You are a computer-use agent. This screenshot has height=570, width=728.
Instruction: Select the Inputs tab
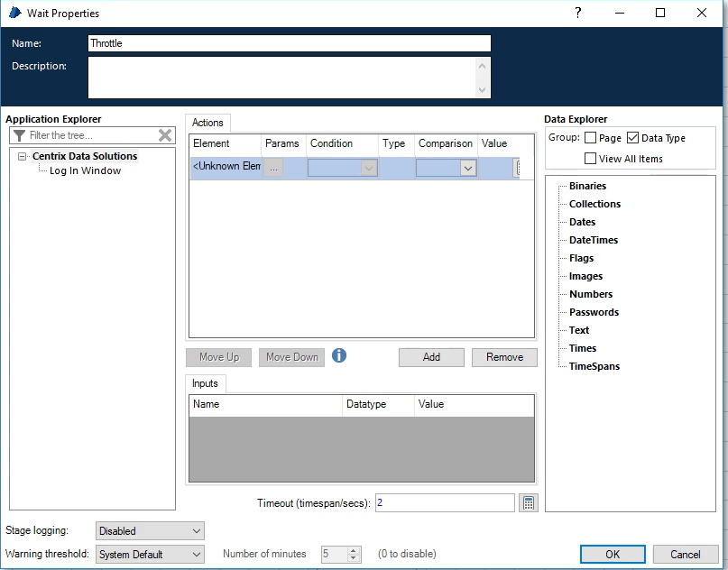click(x=205, y=383)
